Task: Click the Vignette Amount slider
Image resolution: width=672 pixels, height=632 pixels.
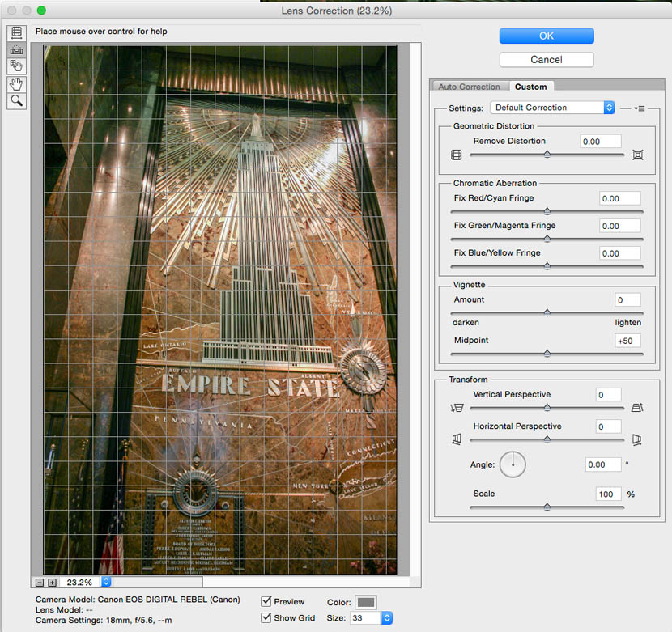Action: coord(547,313)
